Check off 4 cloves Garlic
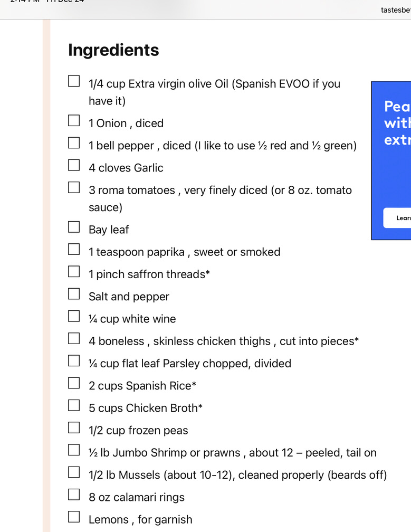 (74, 165)
